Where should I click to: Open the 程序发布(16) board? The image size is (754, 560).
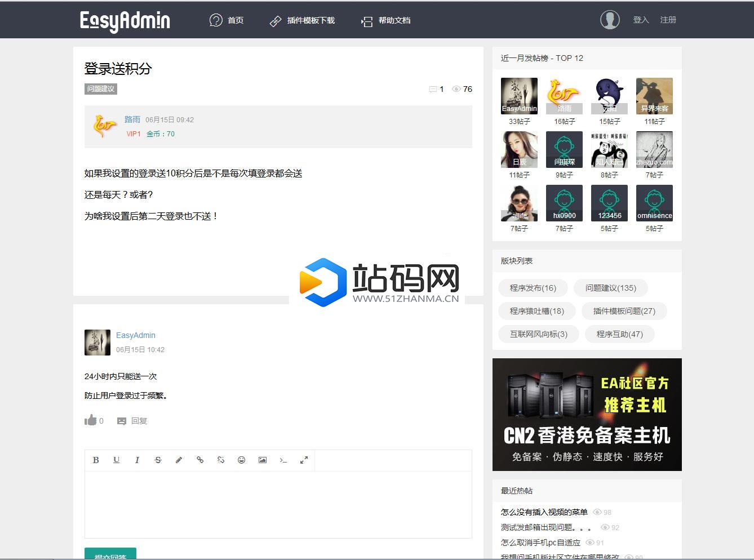click(x=533, y=288)
